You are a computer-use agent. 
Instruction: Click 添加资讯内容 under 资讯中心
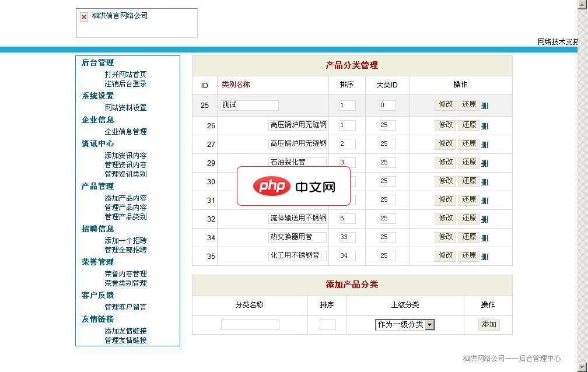click(x=127, y=155)
